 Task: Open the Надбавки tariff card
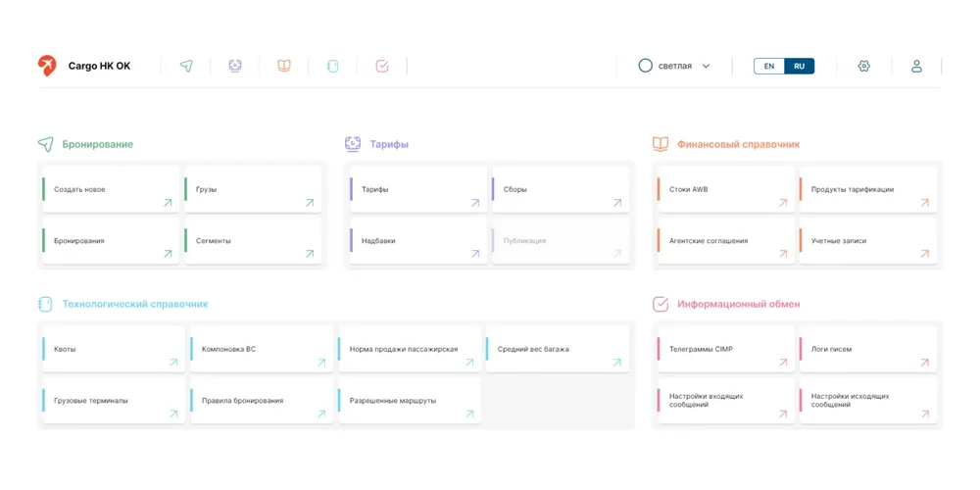tap(417, 241)
